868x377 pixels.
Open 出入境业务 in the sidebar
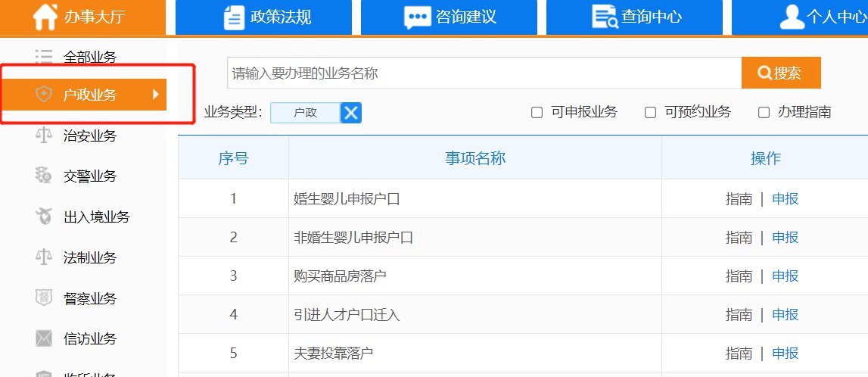[97, 217]
